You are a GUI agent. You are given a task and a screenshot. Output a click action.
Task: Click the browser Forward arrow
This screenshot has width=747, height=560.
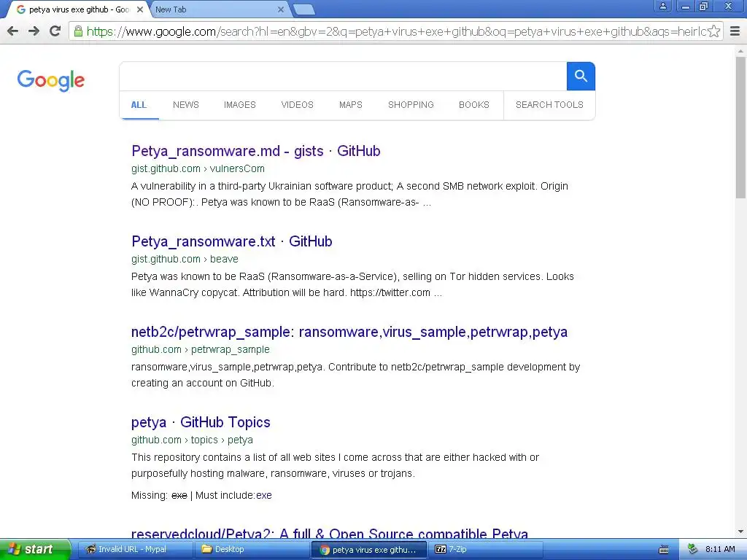34,31
